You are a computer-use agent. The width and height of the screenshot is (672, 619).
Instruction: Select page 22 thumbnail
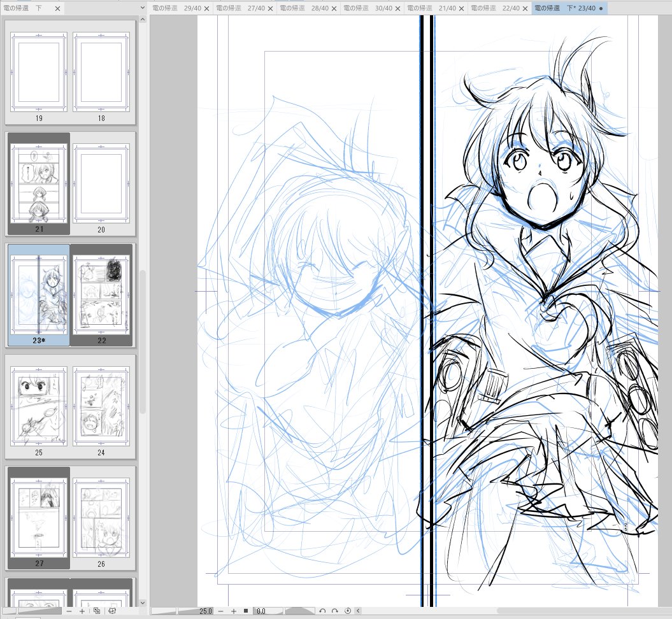[101, 295]
